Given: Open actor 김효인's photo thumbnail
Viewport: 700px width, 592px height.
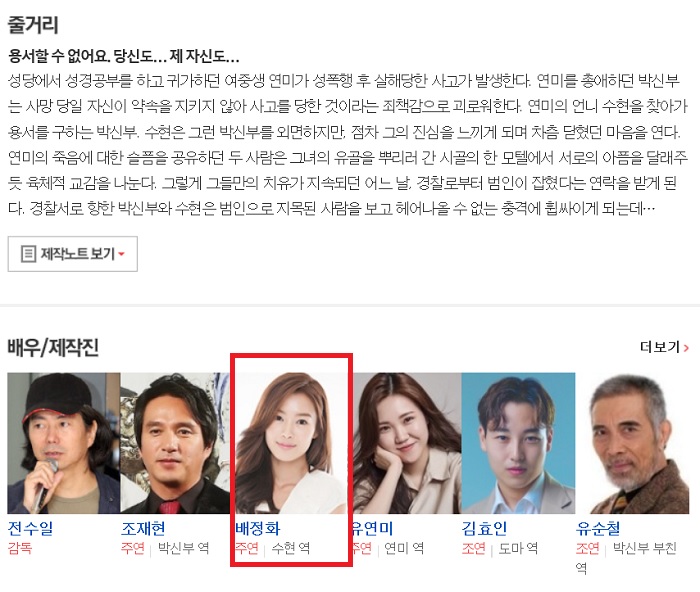Looking at the screenshot, I should (518, 443).
